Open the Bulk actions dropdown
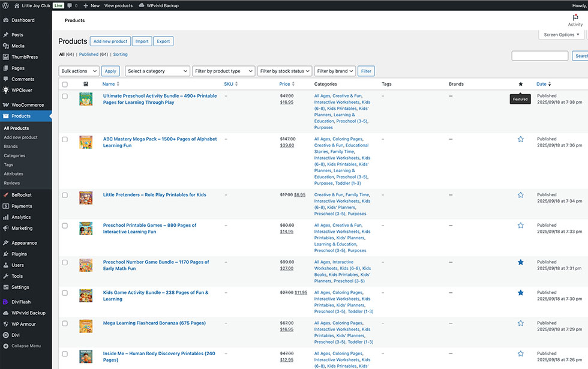588x369 pixels. tap(79, 71)
